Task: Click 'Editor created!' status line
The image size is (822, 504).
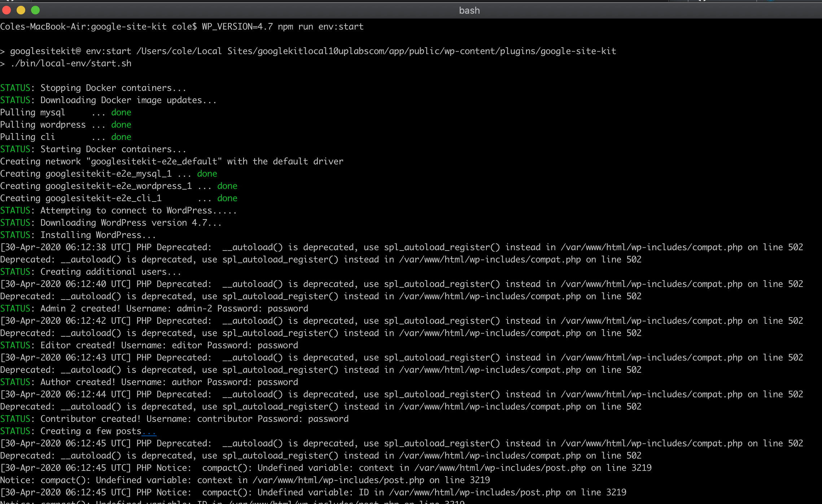Action: (149, 345)
